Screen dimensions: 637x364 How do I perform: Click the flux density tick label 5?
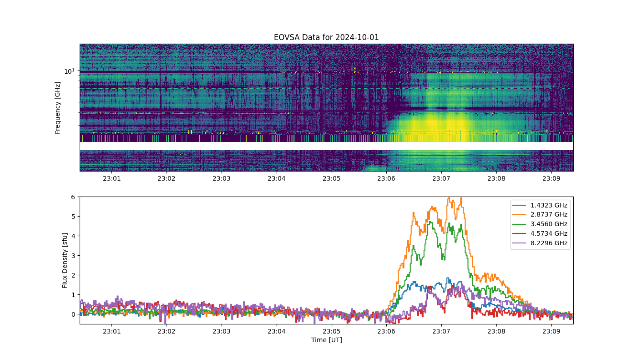[73, 217]
